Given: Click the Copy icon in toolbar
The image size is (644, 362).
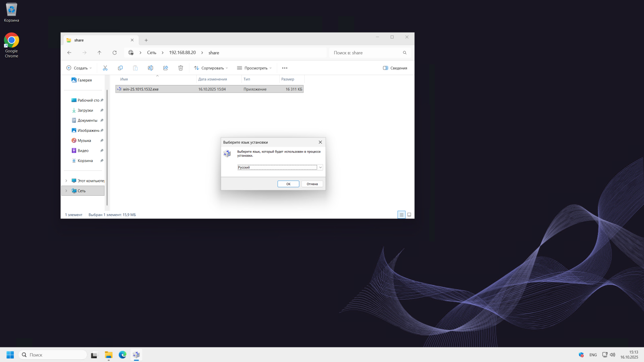Looking at the screenshot, I should click(x=120, y=68).
